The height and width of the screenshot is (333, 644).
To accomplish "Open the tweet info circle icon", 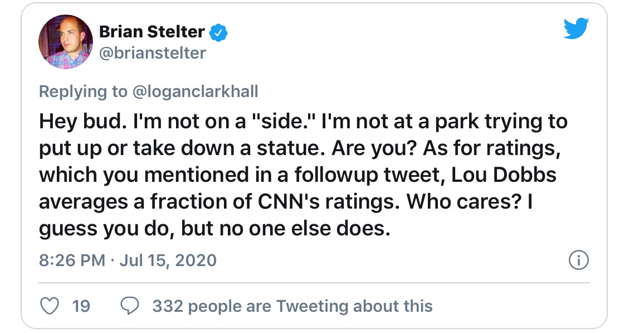I will click(x=578, y=260).
